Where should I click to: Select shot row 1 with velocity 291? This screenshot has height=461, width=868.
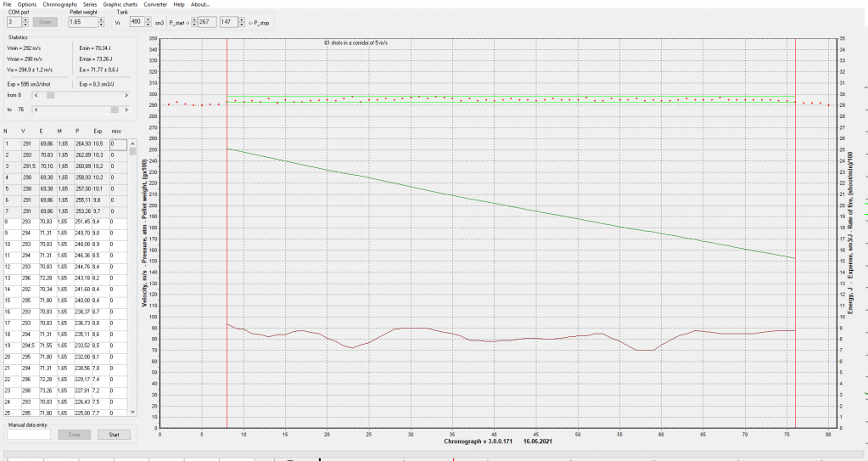pos(65,144)
